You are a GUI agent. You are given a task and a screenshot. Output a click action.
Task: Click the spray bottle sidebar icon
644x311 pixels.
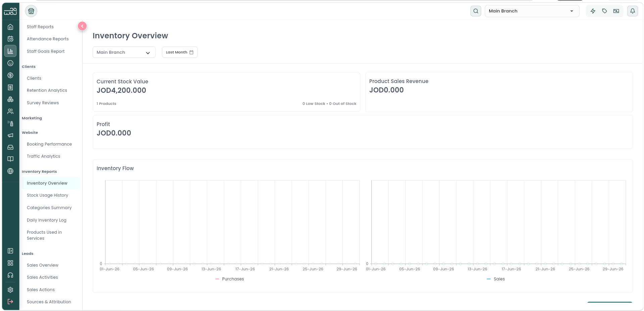[x=10, y=123]
